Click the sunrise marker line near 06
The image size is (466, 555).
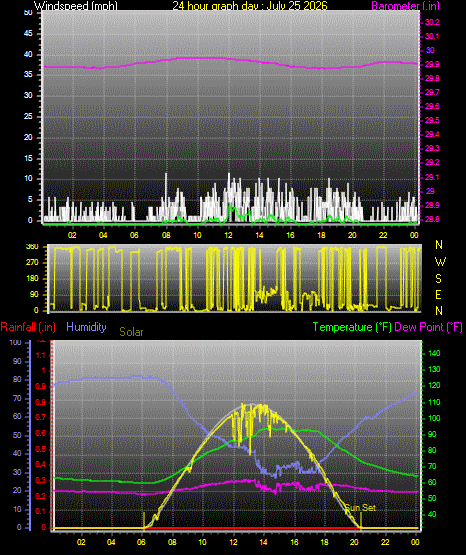coord(144,521)
